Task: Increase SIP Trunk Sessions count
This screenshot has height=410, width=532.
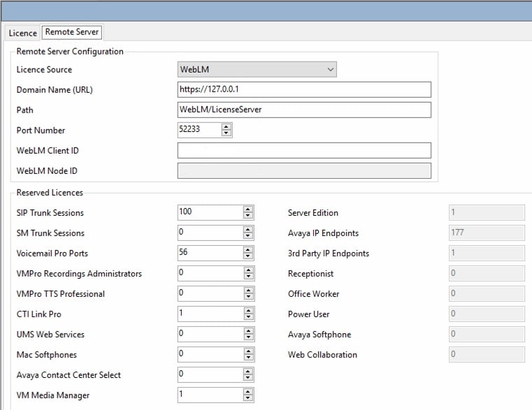Action: [248, 209]
